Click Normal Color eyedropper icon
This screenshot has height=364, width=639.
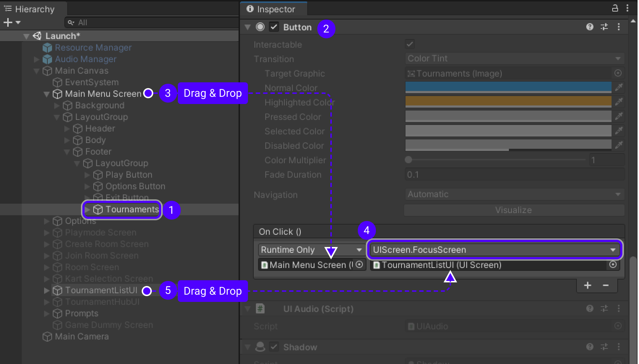point(618,87)
